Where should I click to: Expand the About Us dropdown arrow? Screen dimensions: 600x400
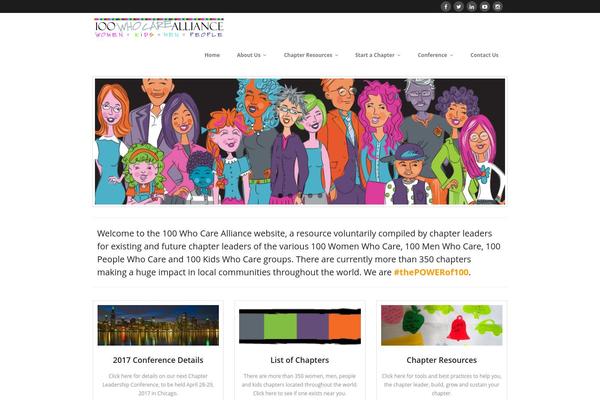point(264,56)
